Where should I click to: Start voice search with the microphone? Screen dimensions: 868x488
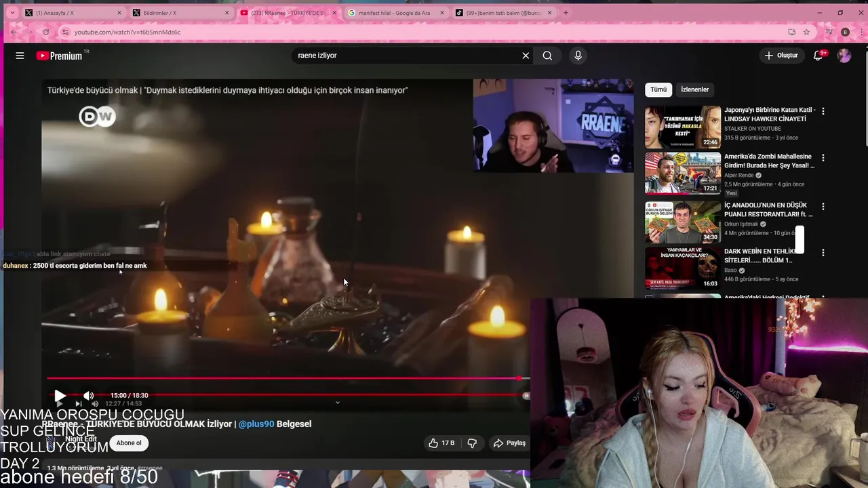578,56
